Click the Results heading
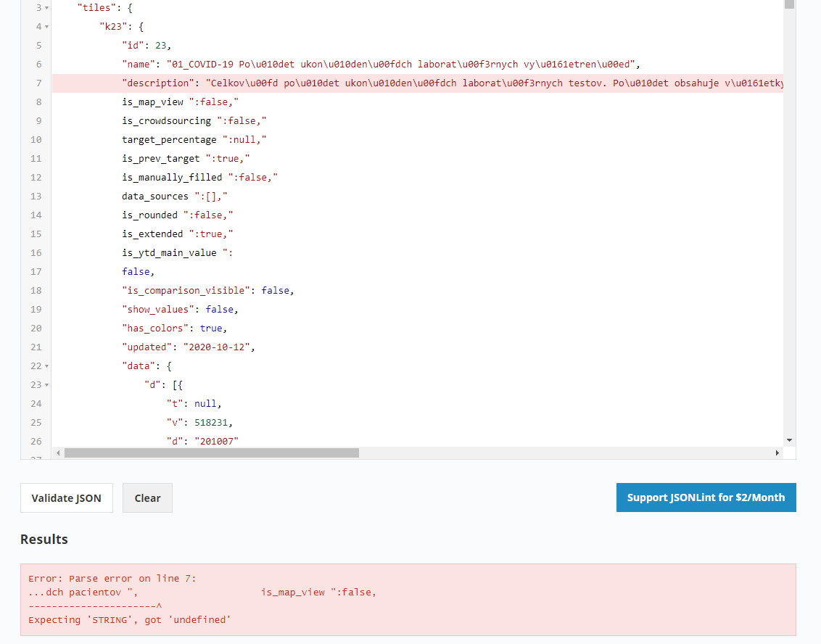Viewport: 821px width, 644px height. (44, 539)
